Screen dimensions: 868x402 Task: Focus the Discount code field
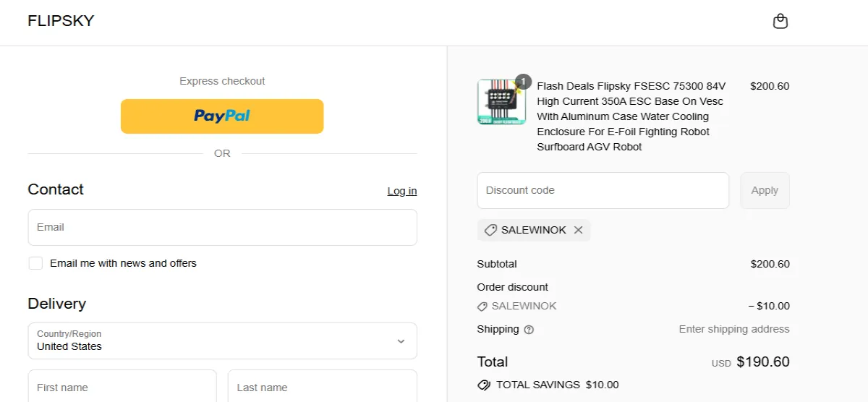603,190
